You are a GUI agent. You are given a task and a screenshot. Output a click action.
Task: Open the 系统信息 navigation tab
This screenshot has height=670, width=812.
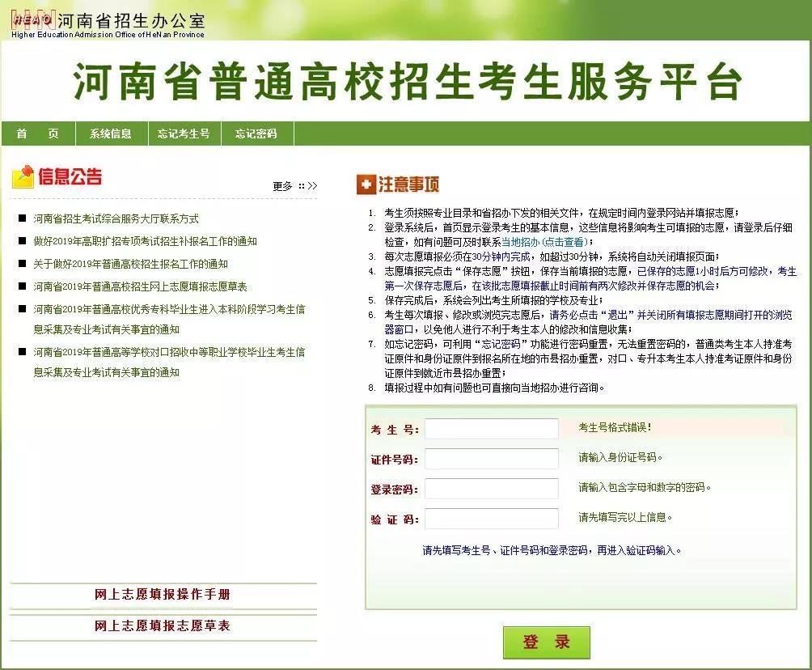click(110, 134)
